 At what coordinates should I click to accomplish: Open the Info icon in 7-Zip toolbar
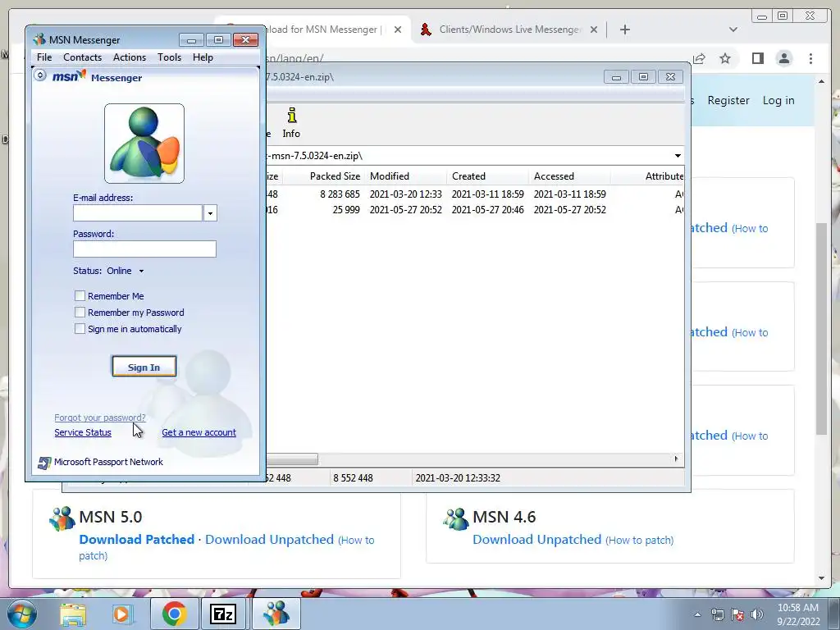pyautogui.click(x=291, y=123)
